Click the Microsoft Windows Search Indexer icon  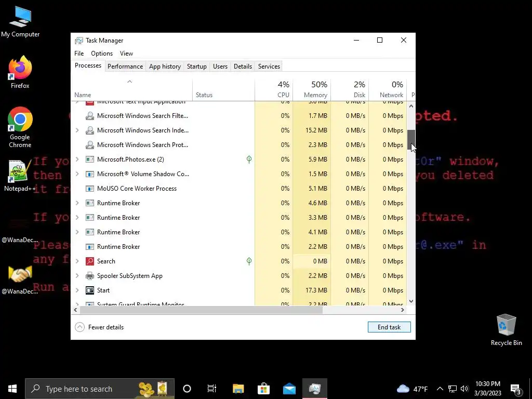[89, 130]
